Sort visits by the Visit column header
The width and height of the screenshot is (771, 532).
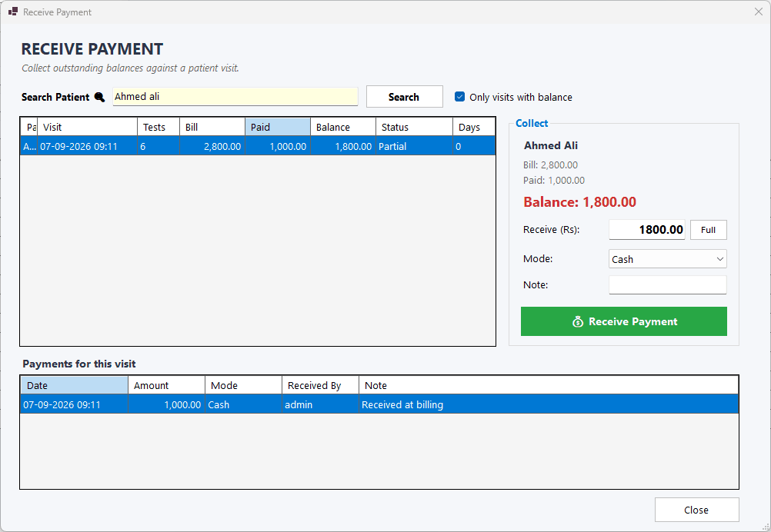coord(87,127)
